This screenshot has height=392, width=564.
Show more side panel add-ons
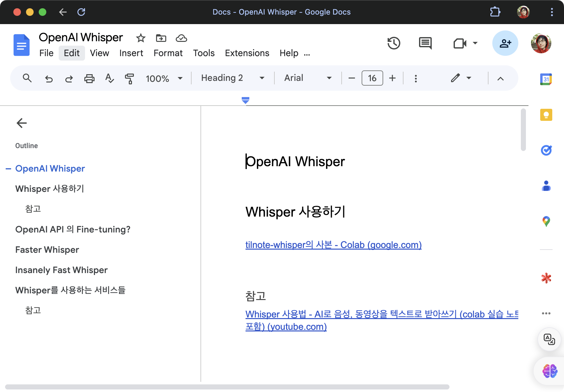tap(546, 313)
